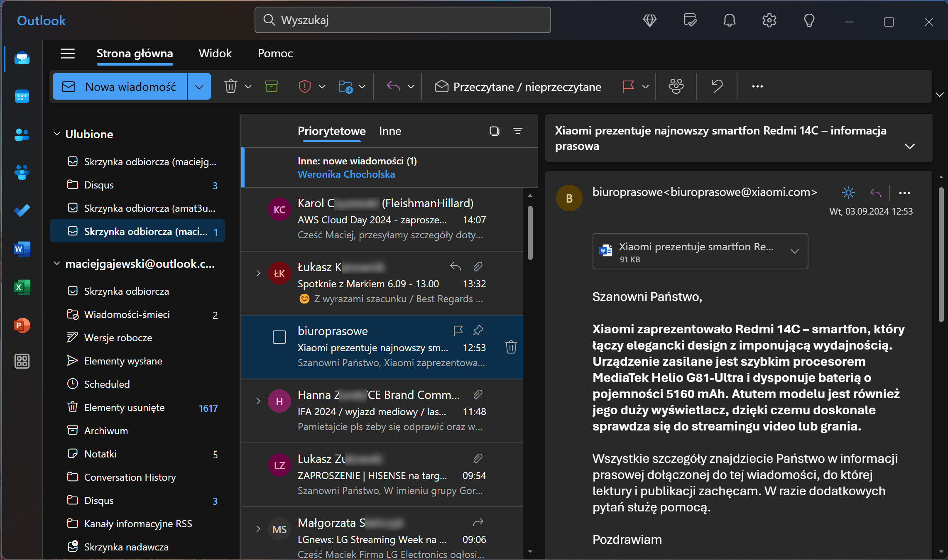
Task: Open the Calendar app icon
Action: coord(22,97)
